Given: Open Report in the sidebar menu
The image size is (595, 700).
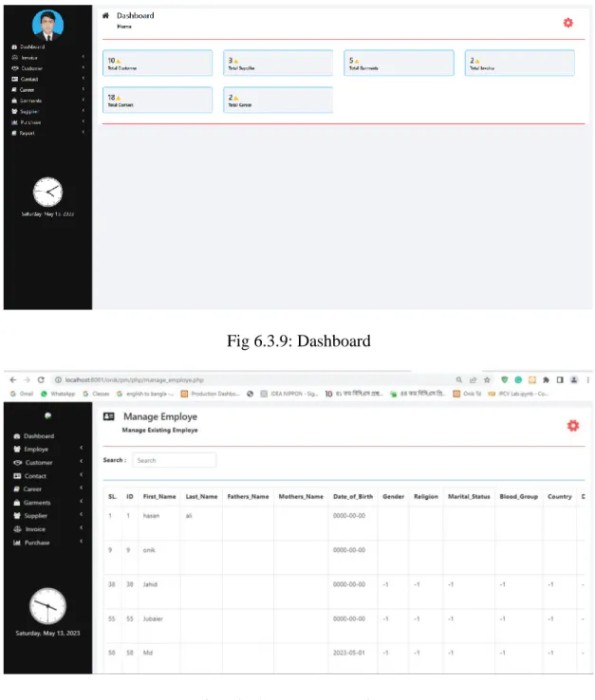Looking at the screenshot, I should (x=27, y=133).
